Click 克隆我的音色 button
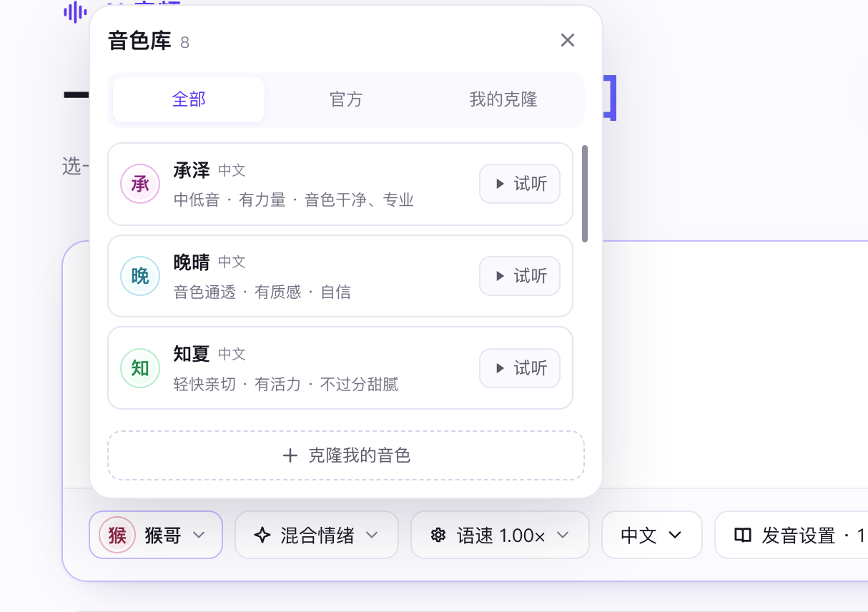This screenshot has height=612, width=868. point(346,455)
